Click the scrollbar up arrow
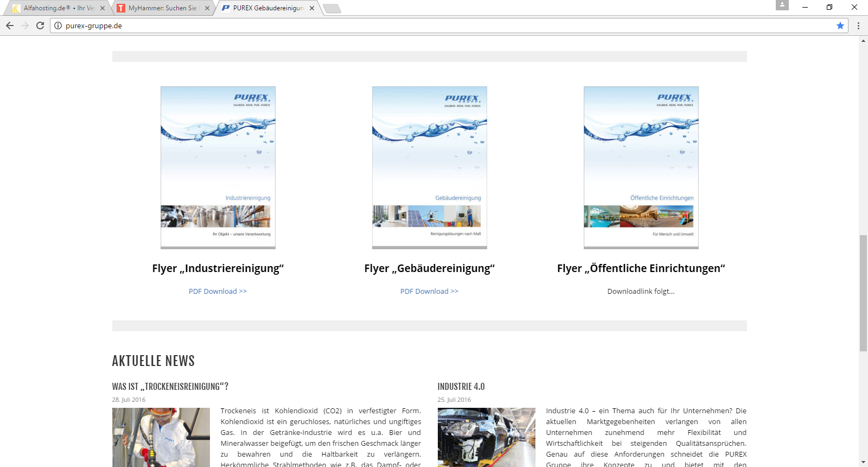 (x=863, y=41)
